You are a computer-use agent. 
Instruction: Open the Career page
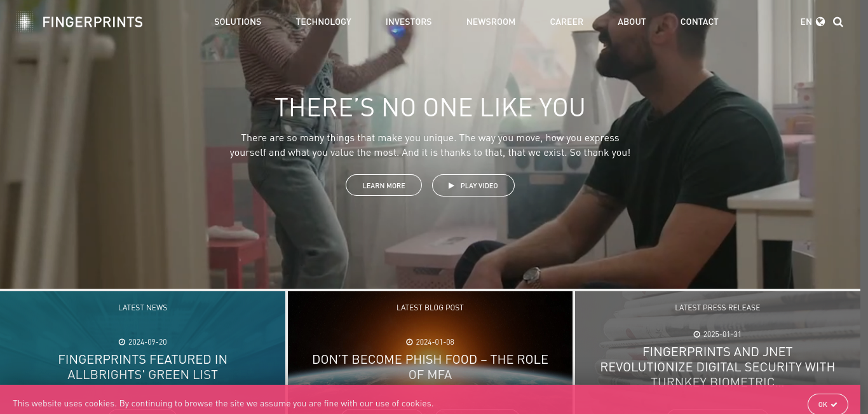point(567,22)
